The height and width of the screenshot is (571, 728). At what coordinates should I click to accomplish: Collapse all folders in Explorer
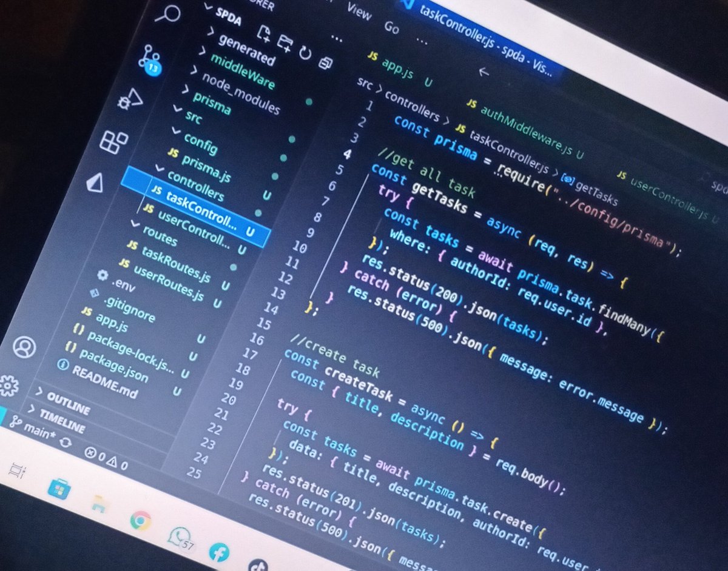(326, 62)
